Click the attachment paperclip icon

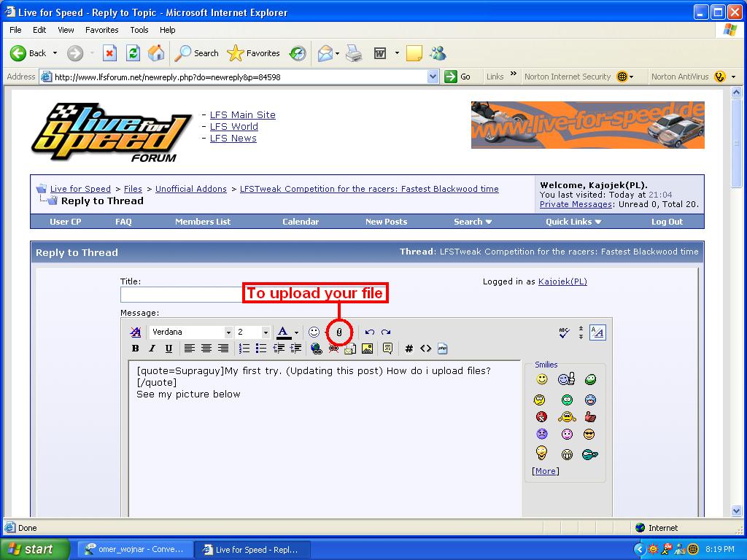pos(339,332)
